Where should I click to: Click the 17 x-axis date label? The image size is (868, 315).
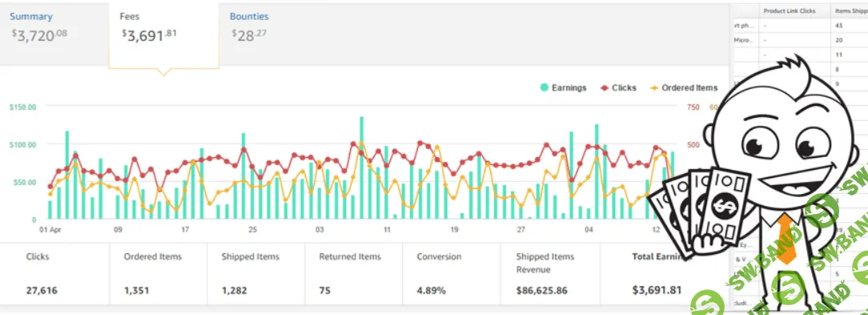tap(186, 229)
